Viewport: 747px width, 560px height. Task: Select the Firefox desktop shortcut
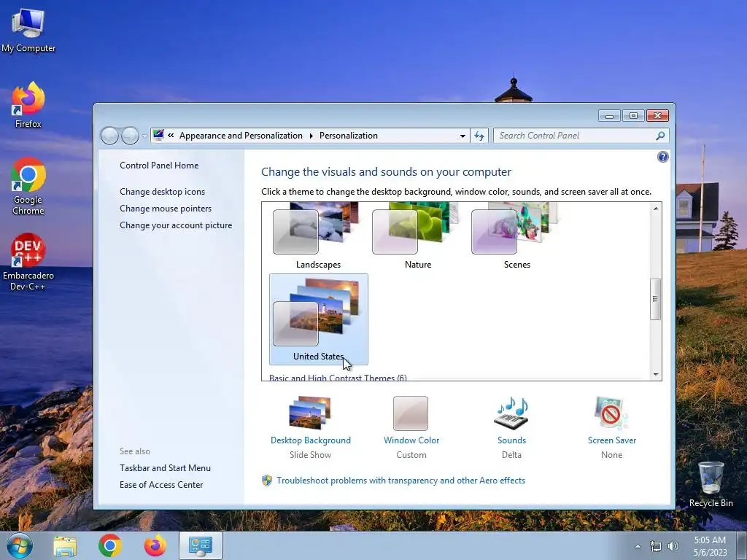coord(28,105)
